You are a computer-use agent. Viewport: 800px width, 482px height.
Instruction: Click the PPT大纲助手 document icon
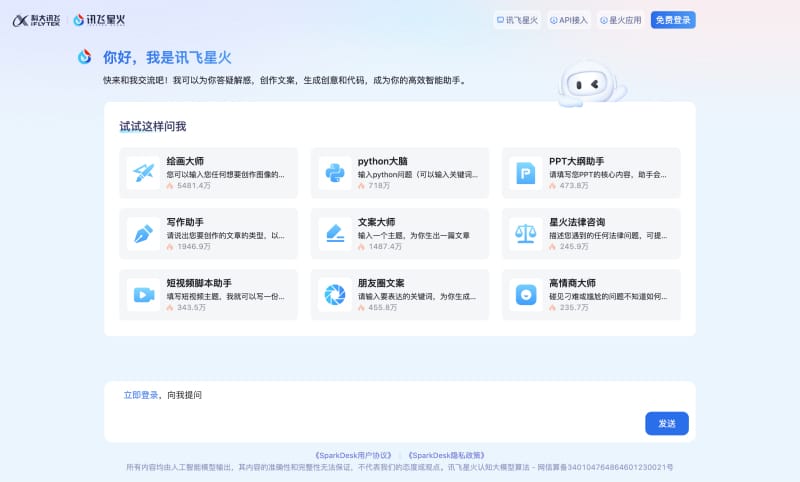point(526,173)
